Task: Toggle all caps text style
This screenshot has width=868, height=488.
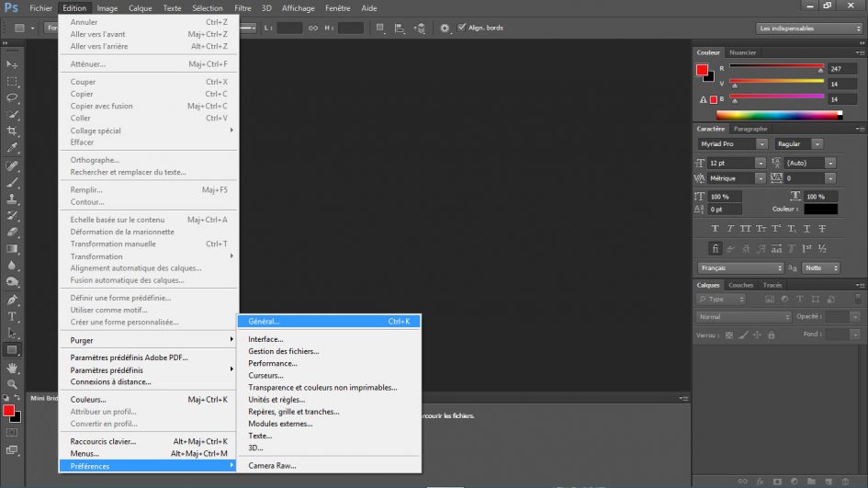Action: (x=746, y=228)
